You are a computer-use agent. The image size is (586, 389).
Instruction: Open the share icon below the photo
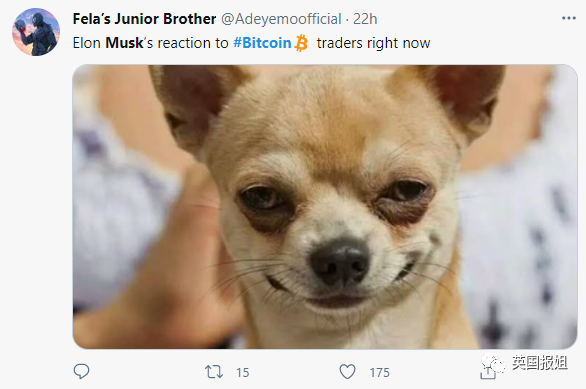point(487,372)
